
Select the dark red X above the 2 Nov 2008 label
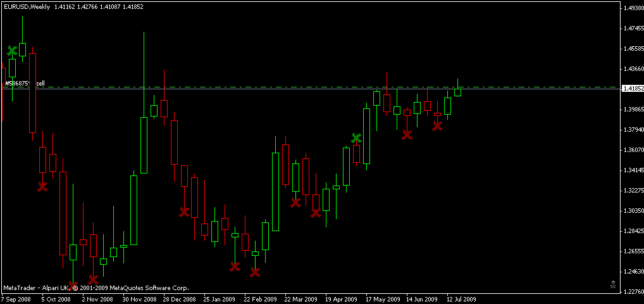(x=93, y=280)
